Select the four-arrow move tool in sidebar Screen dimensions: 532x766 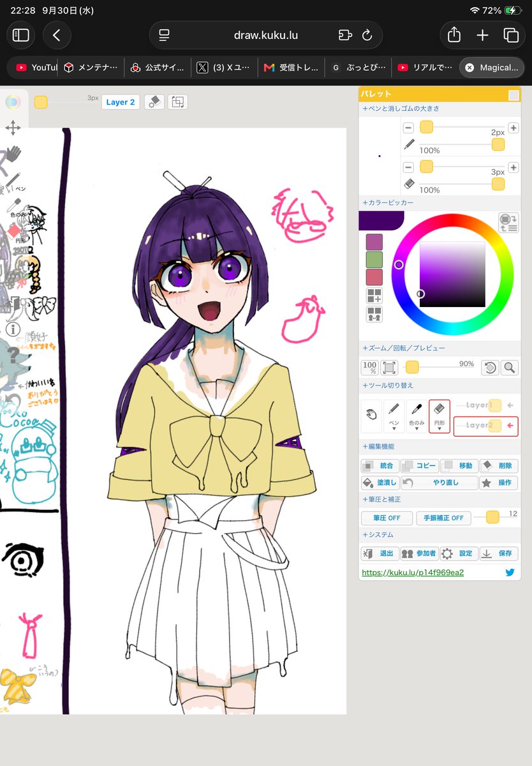(x=13, y=128)
